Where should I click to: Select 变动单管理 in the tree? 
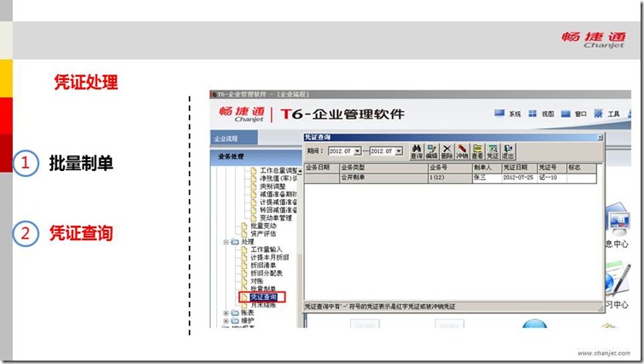click(276, 218)
